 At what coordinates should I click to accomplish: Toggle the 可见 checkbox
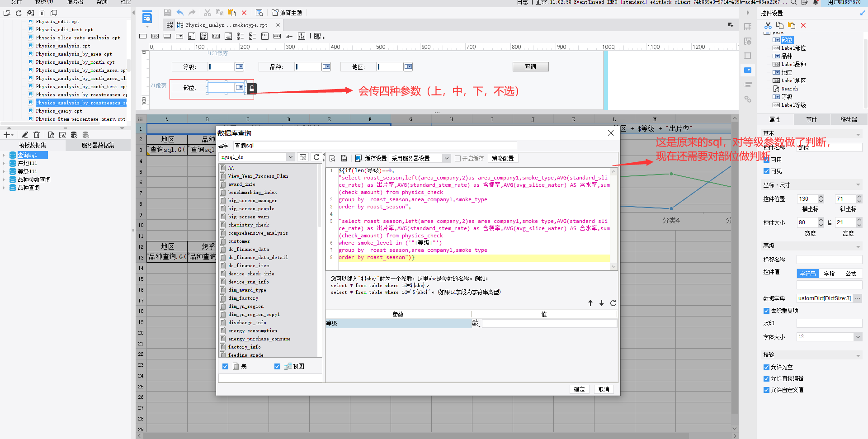click(766, 171)
